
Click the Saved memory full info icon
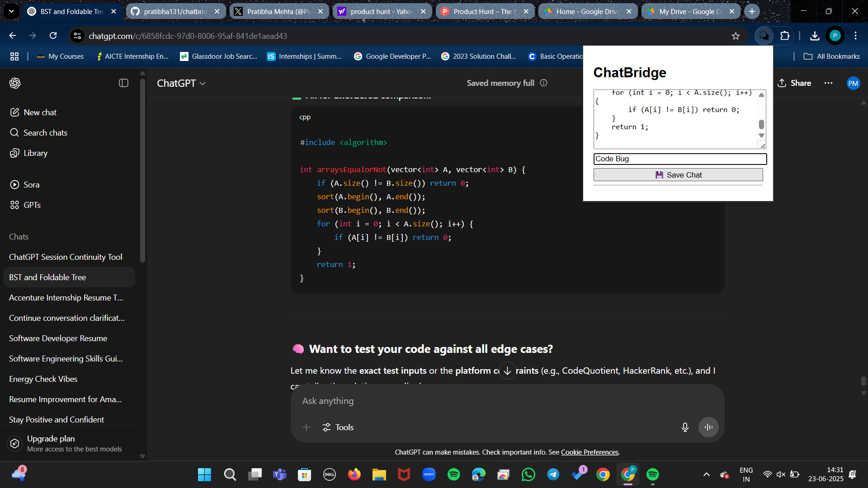tap(544, 83)
